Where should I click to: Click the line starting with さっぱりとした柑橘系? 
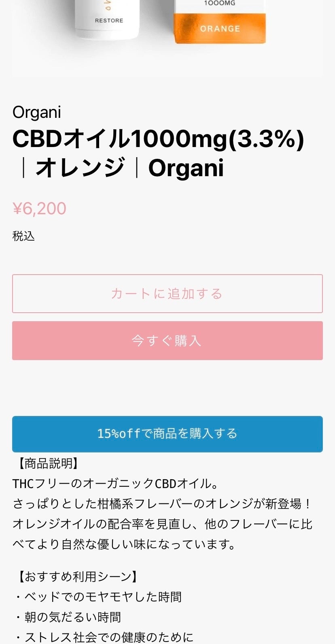coord(162,504)
